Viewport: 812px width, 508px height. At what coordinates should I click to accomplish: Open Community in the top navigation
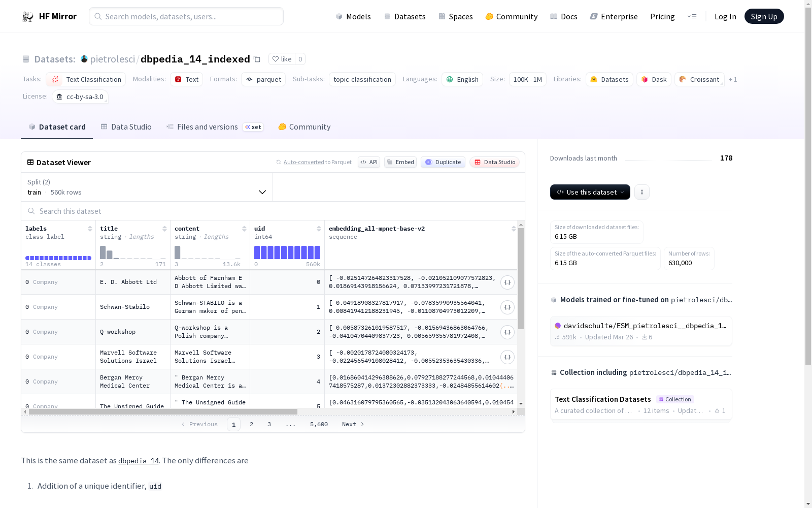(x=512, y=17)
